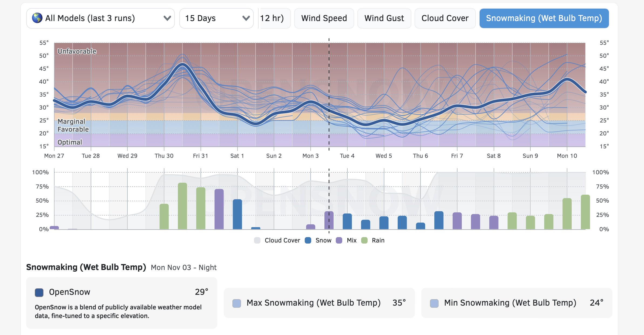Open the All Models dropdown chevron
Viewport: 644px width, 335px height.
(167, 18)
